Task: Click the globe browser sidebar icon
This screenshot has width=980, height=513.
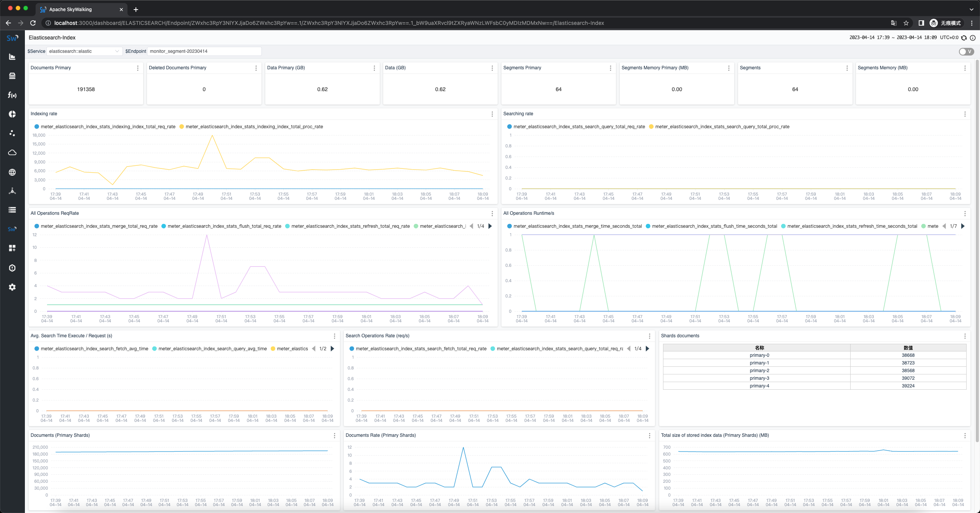Action: click(x=12, y=172)
